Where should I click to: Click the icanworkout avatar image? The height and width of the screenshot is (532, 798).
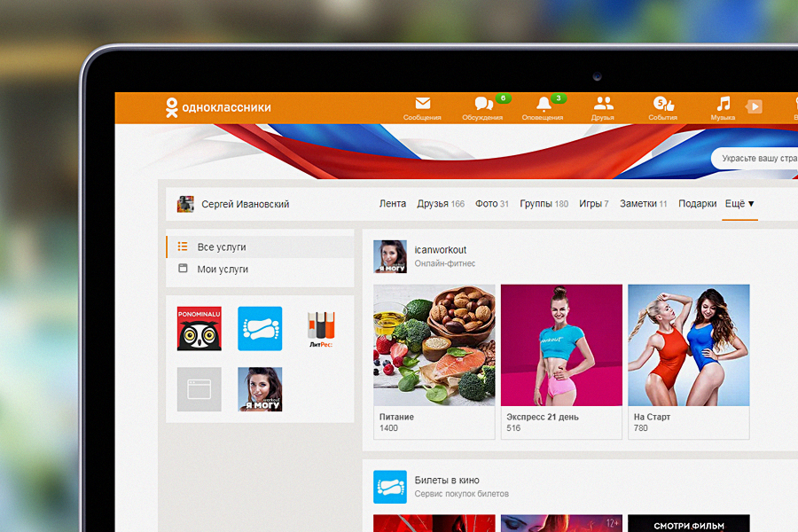coord(390,256)
